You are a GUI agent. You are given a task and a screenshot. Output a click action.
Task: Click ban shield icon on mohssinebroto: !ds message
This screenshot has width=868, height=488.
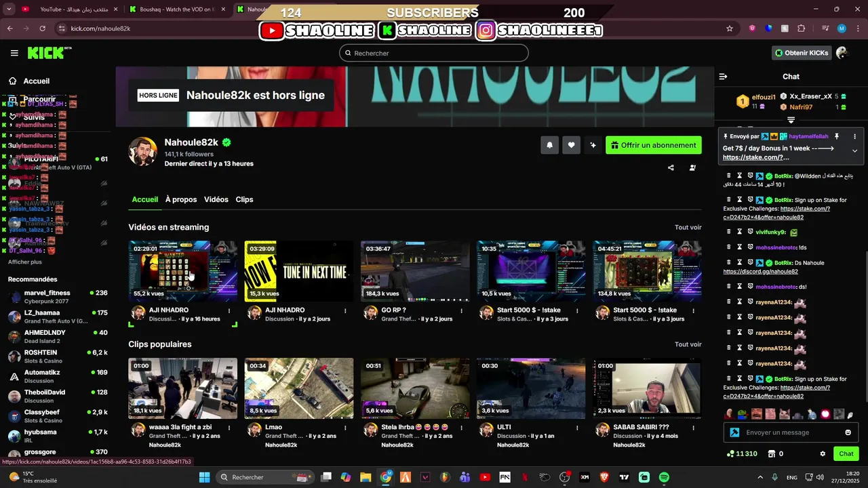point(751,247)
